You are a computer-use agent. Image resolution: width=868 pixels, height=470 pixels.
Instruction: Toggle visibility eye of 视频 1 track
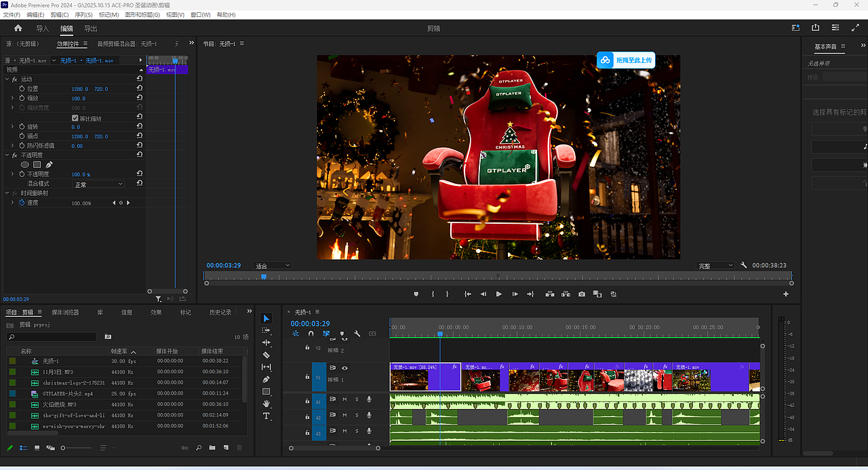click(344, 368)
